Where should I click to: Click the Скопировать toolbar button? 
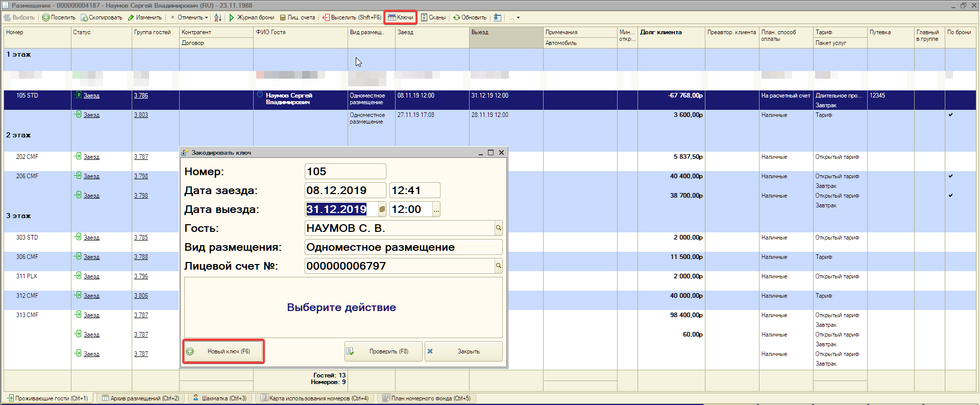[102, 17]
